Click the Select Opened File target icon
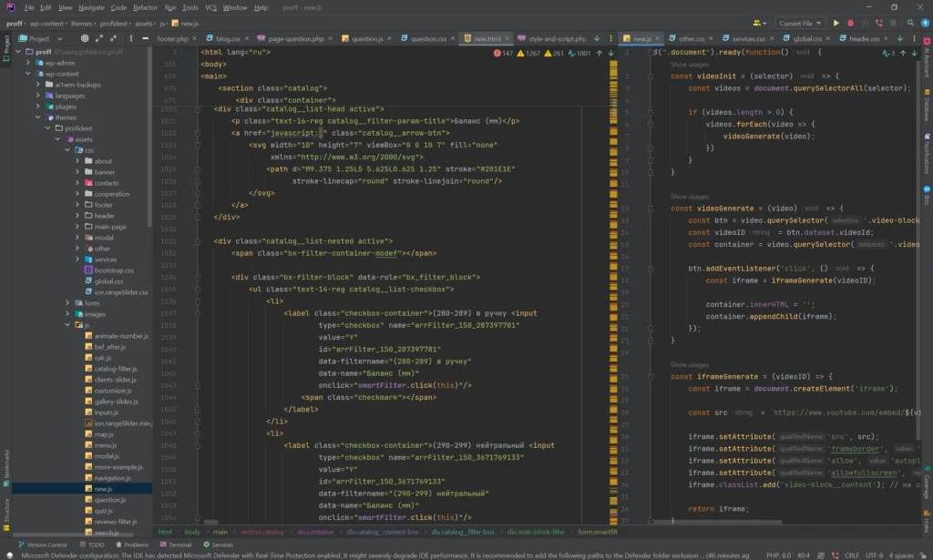933x560 pixels. click(85, 39)
